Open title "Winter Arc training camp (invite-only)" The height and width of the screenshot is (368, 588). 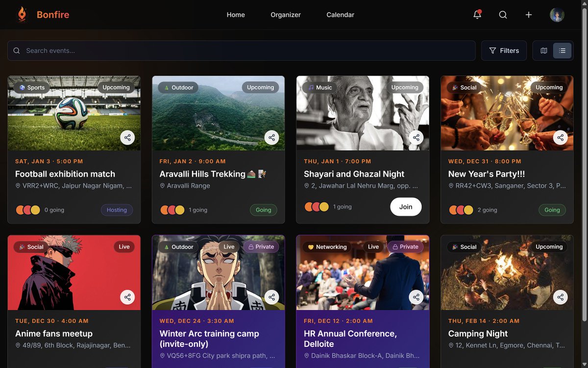click(209, 339)
